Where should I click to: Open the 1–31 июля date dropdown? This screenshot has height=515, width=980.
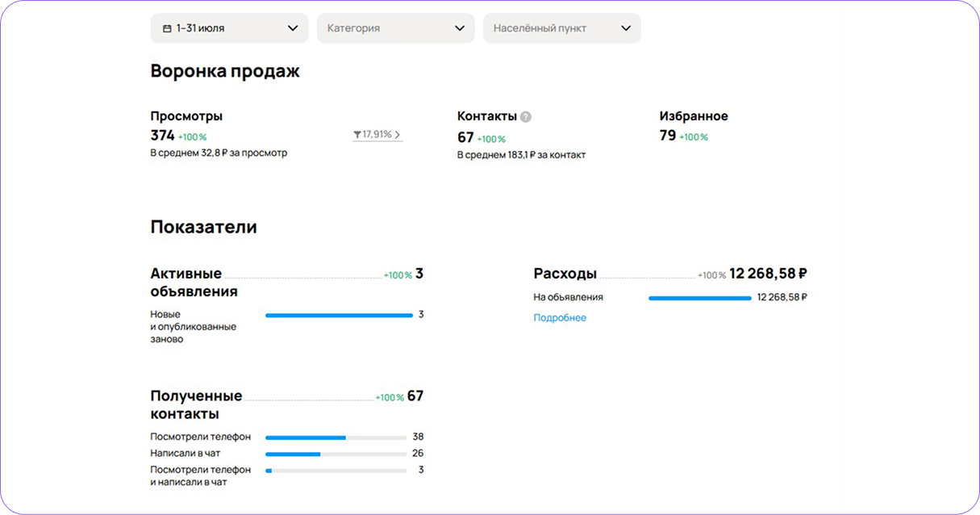(229, 28)
